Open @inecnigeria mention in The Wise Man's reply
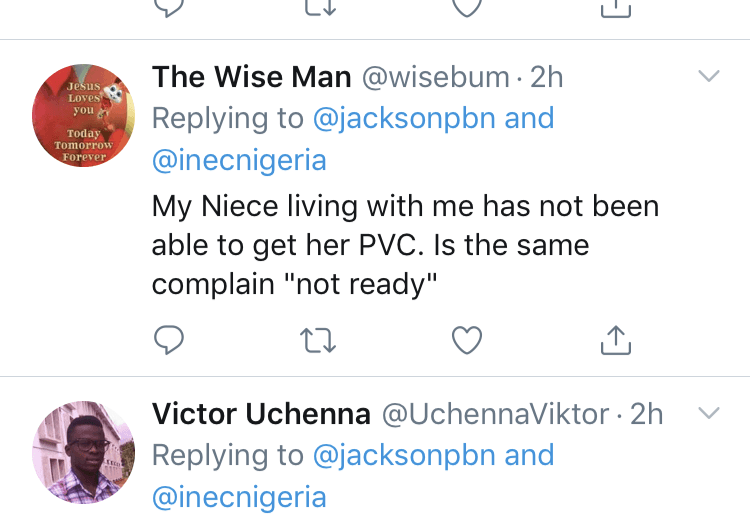The height and width of the screenshot is (516, 750). coord(239,160)
